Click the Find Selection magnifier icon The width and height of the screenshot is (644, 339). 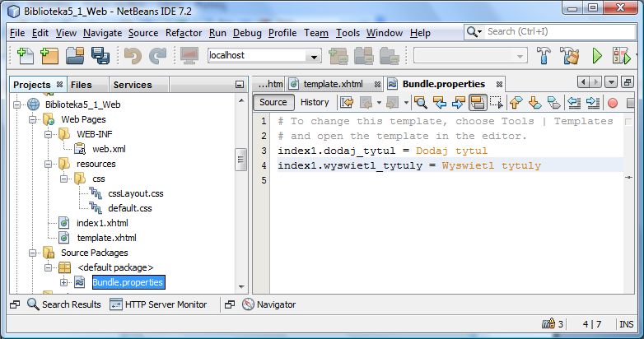coord(421,102)
